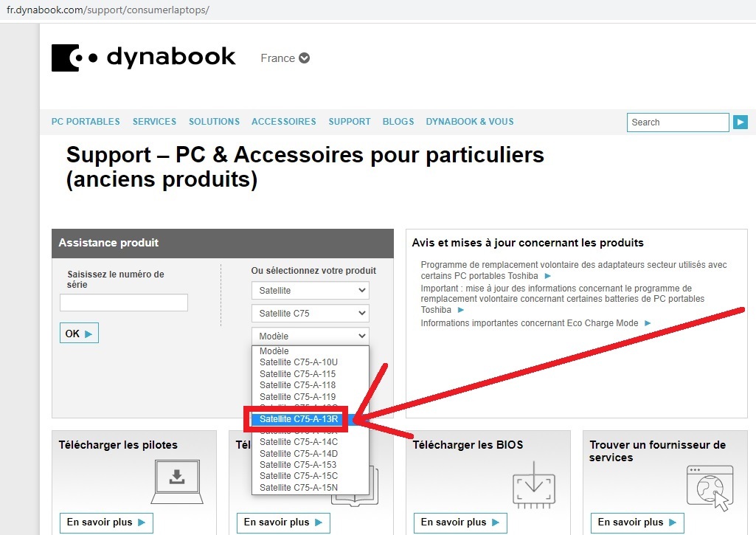756x535 pixels.
Task: Click the globe browser service provider icon
Action: (710, 488)
